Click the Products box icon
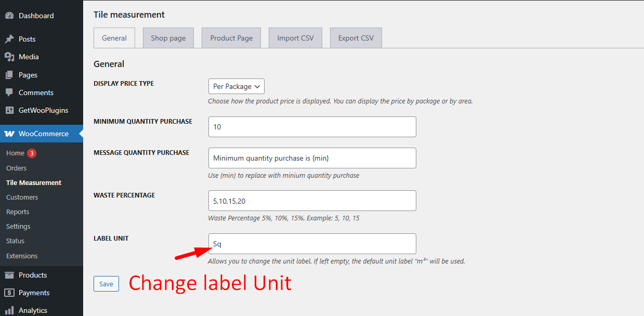The height and width of the screenshot is (316, 644). point(9,275)
